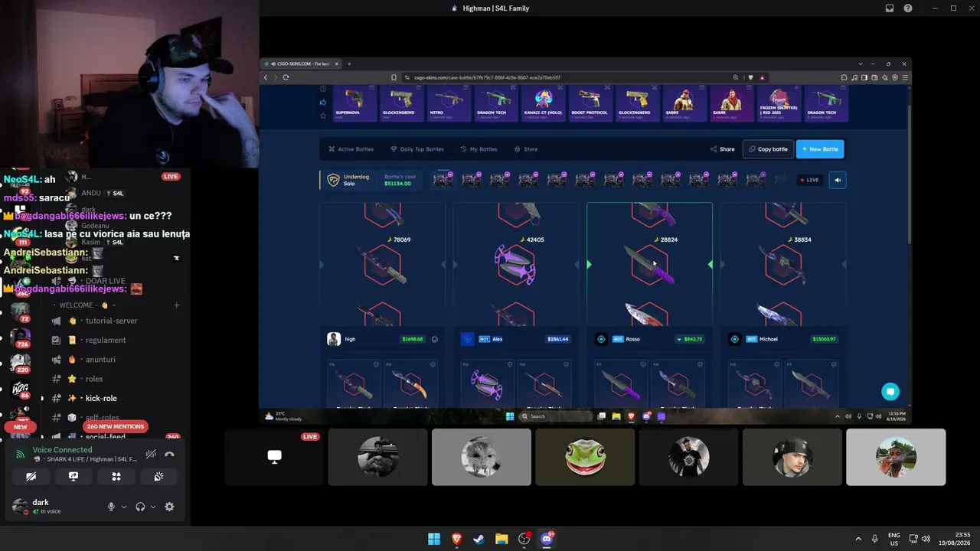Open the NITRO drop card
The width and height of the screenshot is (980, 551).
449,103
